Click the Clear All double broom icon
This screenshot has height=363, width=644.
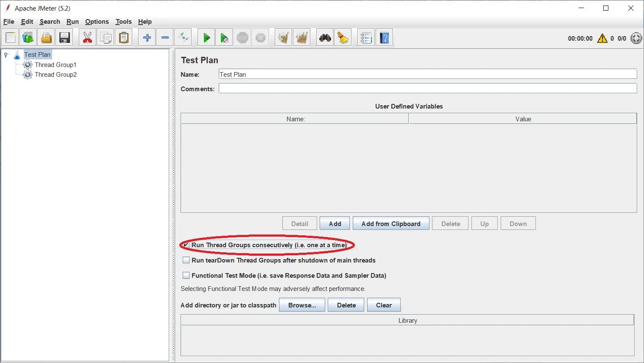click(302, 38)
